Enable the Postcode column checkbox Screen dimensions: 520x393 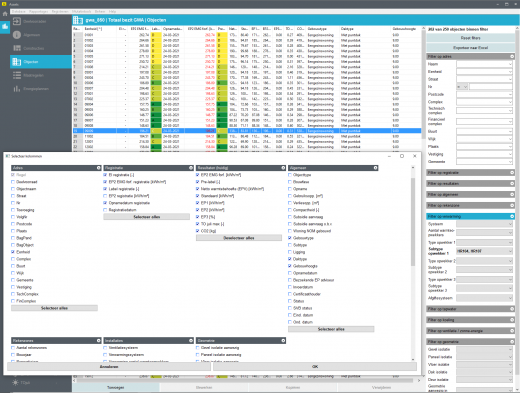(13, 224)
